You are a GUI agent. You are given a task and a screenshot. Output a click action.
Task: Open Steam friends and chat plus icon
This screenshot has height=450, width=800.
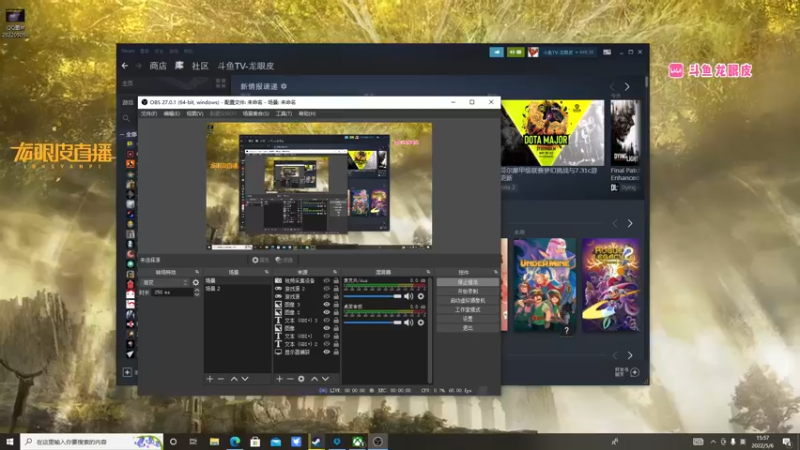[635, 372]
